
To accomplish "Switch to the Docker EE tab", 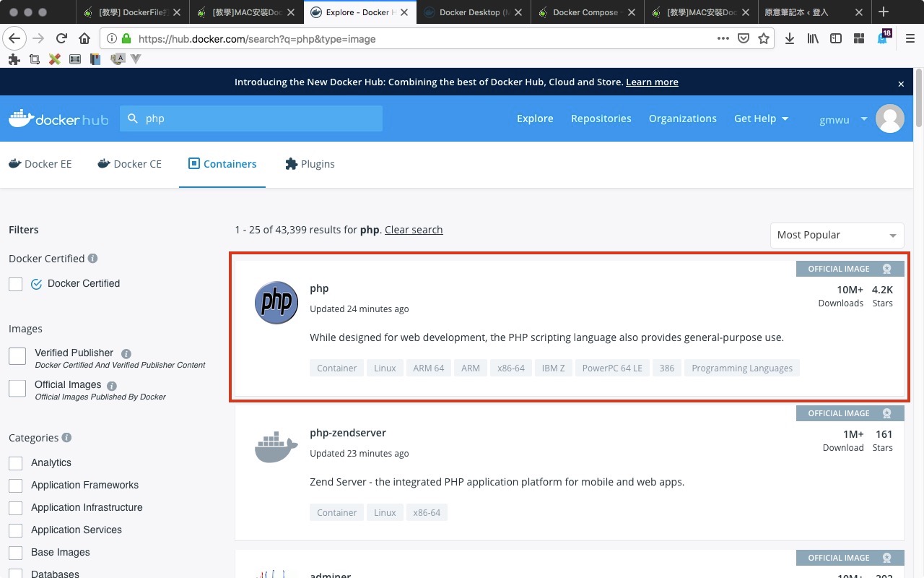I will click(40, 164).
